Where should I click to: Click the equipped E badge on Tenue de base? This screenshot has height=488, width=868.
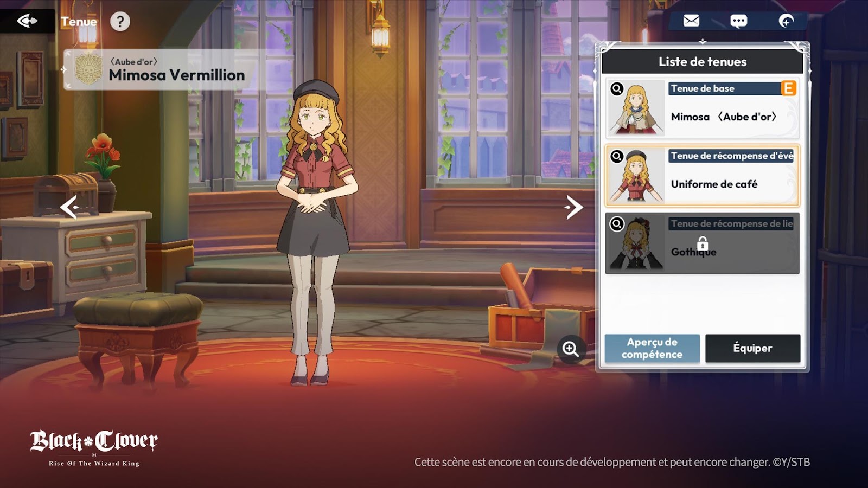(788, 88)
